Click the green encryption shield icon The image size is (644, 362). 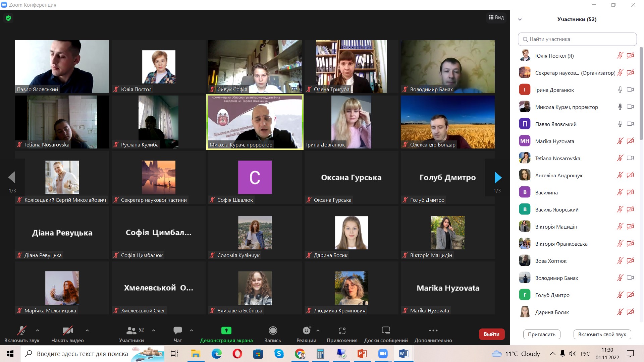pos(8,18)
